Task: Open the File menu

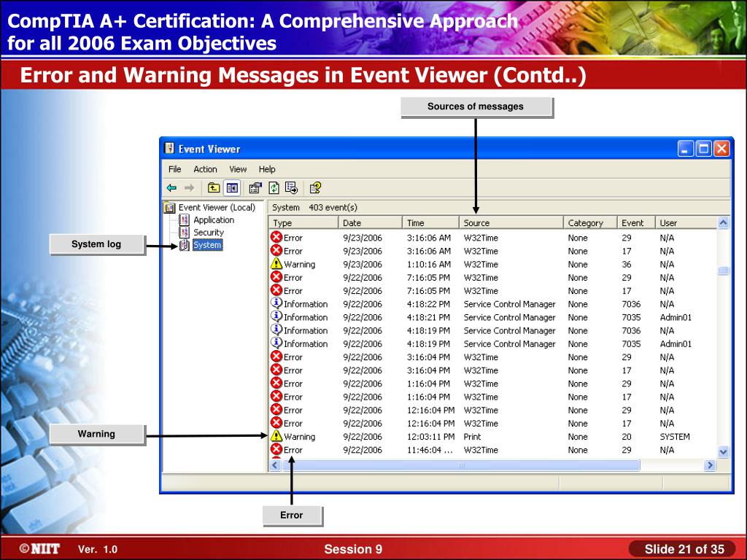Action: (x=175, y=169)
